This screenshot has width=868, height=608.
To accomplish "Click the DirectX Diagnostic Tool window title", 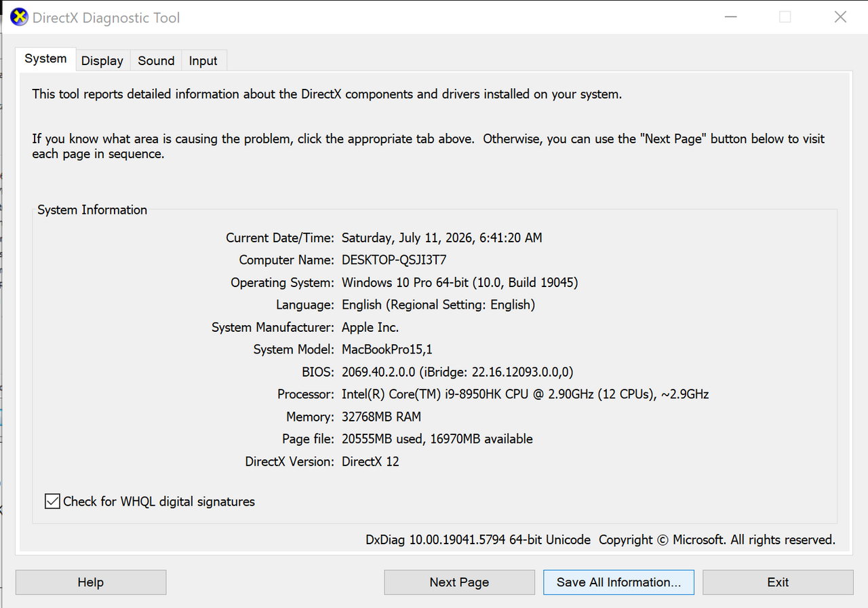I will coord(106,18).
